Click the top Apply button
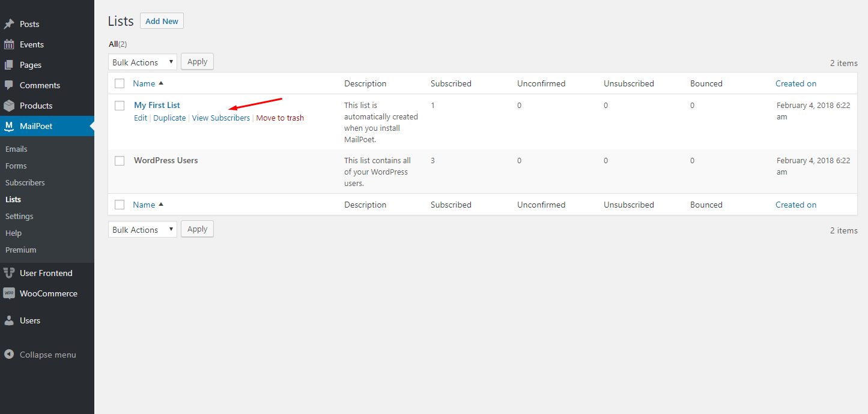The height and width of the screenshot is (414, 868). (x=197, y=61)
